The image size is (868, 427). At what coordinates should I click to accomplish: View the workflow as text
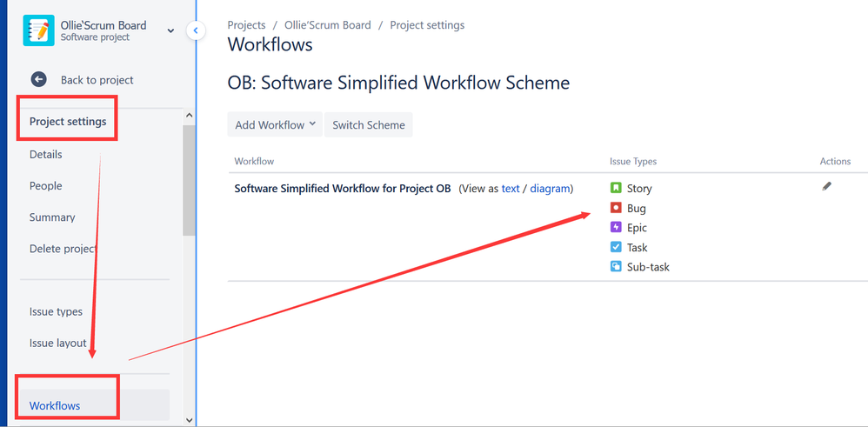click(x=511, y=189)
